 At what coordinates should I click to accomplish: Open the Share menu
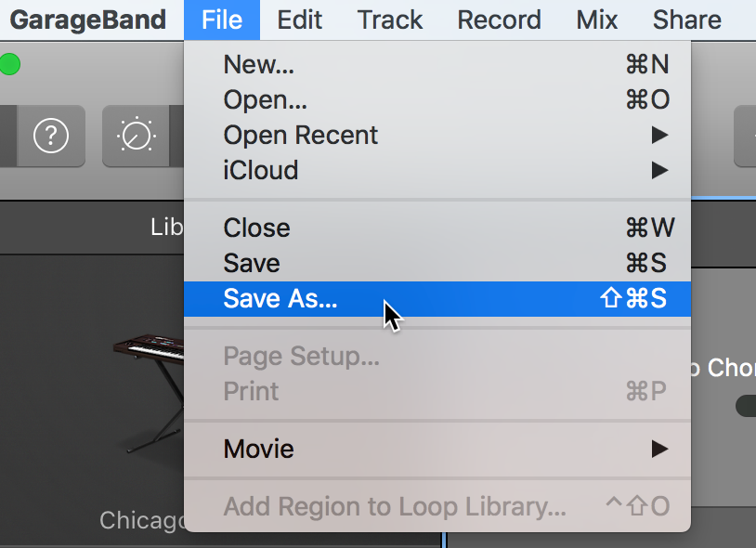coord(687,20)
